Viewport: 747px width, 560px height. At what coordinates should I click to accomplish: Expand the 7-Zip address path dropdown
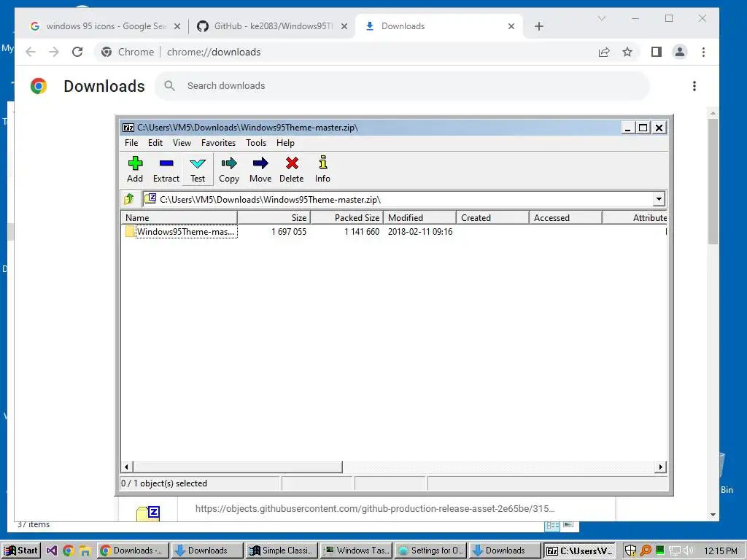[659, 199]
